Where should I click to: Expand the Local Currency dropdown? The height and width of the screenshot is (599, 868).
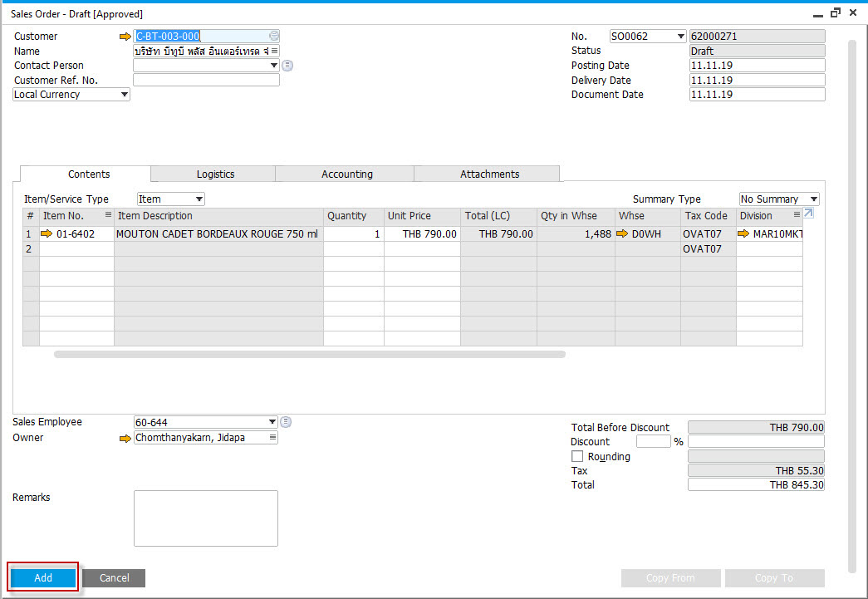71,95
